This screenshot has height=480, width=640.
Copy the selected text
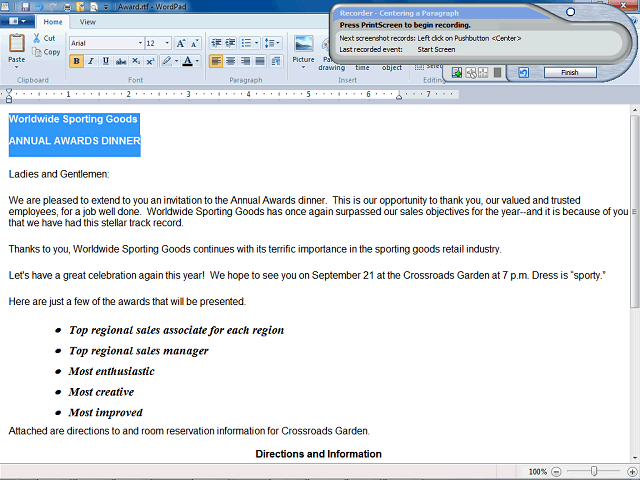pos(47,52)
